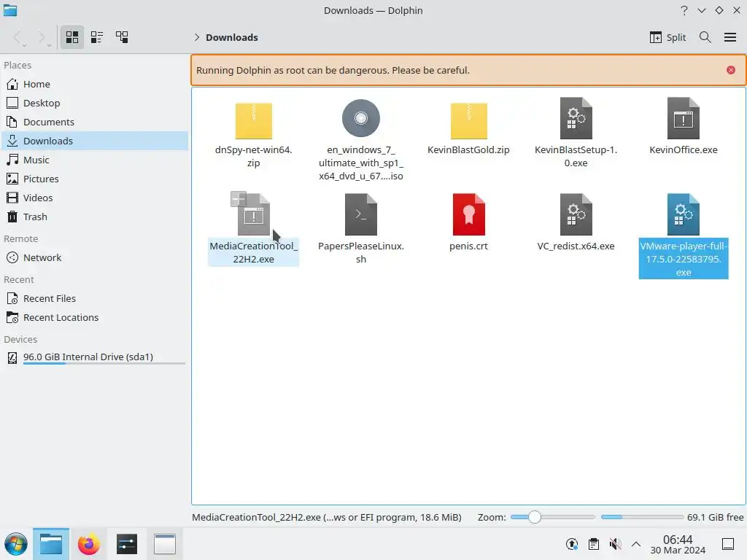Open Dolphin from the taskbar
Viewport: 747px width, 560px height.
click(x=51, y=544)
